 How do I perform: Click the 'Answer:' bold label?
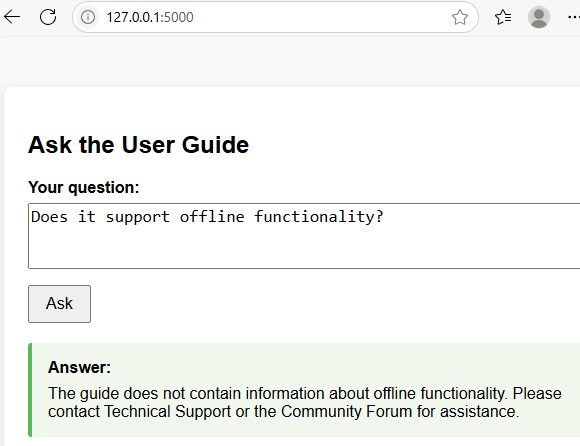(x=80, y=367)
